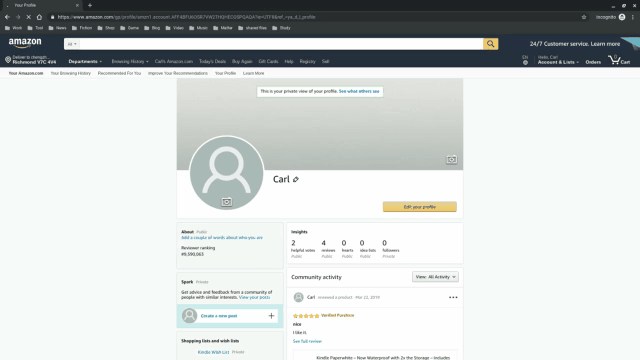Click See full review link

[307, 341]
